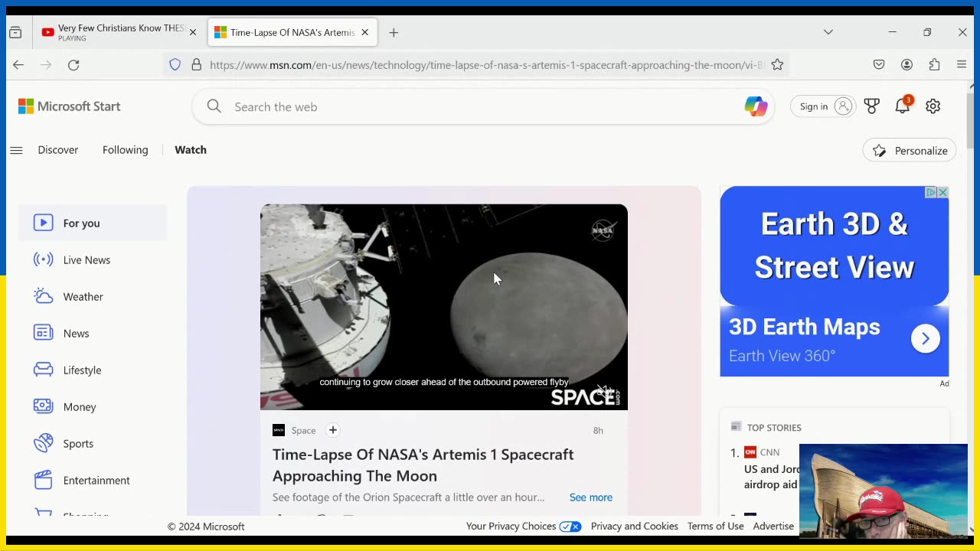
Task: Open Firefox tab overview icon
Action: (x=15, y=32)
